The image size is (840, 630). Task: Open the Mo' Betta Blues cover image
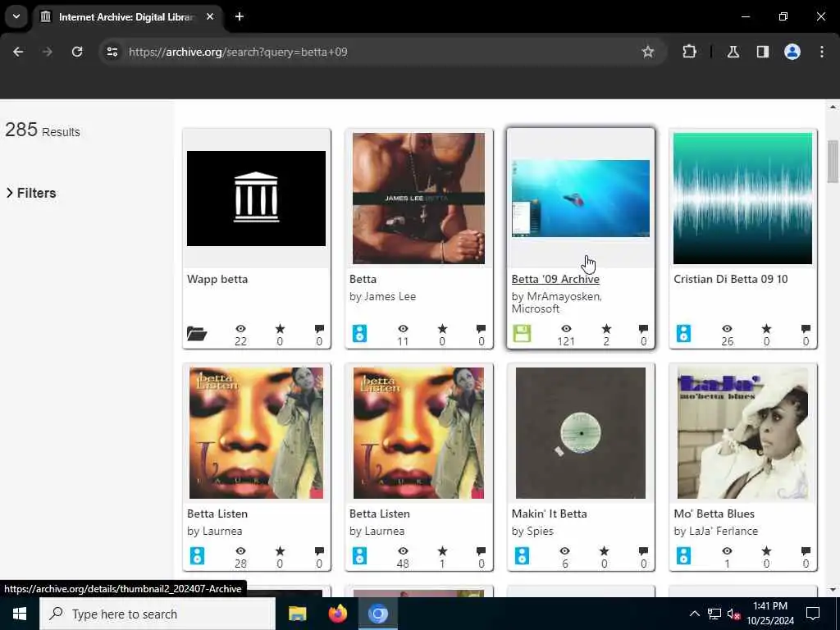pyautogui.click(x=742, y=433)
